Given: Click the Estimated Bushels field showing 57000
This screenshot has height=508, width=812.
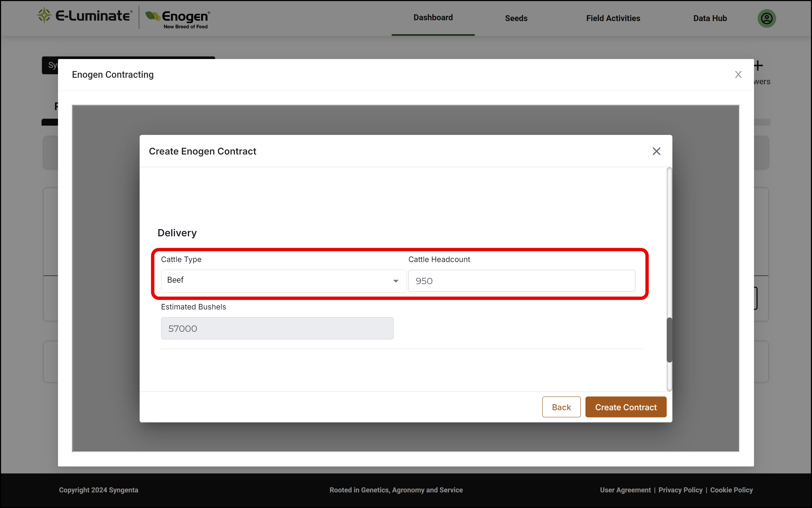Looking at the screenshot, I should 277,328.
